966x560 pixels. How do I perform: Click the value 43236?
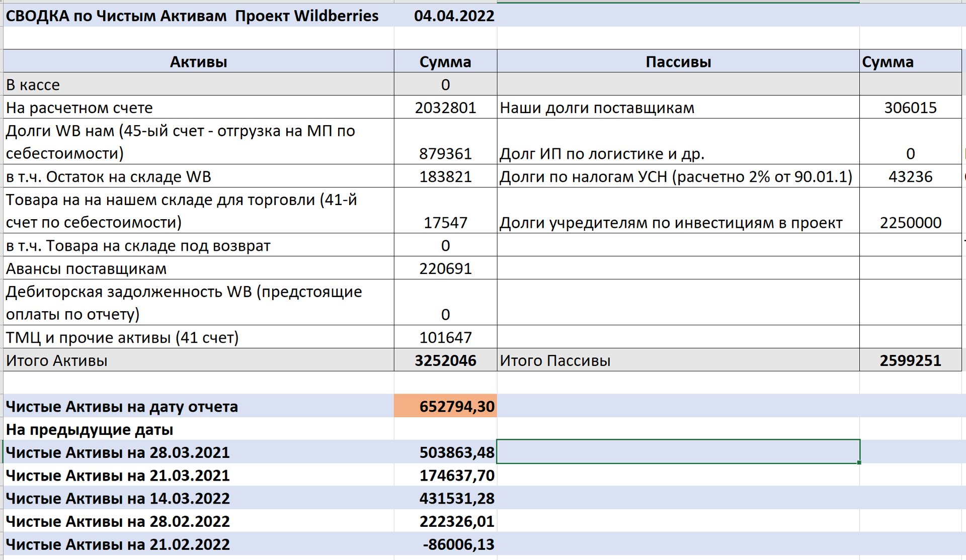pos(911,176)
